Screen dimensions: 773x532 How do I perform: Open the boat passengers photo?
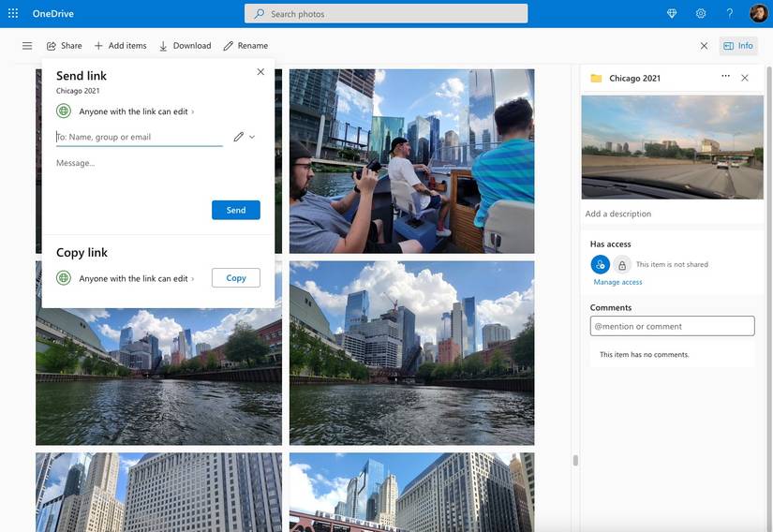[411, 161]
